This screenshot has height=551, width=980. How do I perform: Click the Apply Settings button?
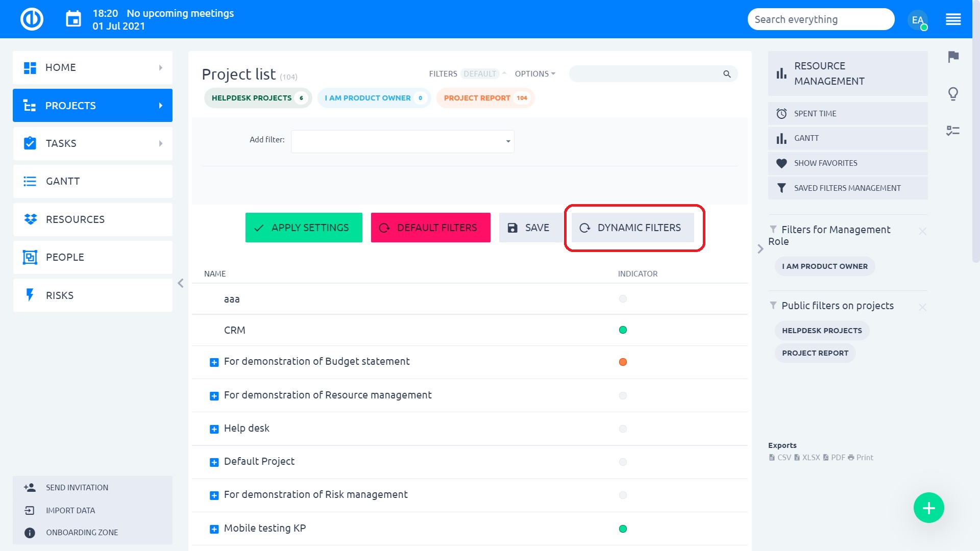304,228
